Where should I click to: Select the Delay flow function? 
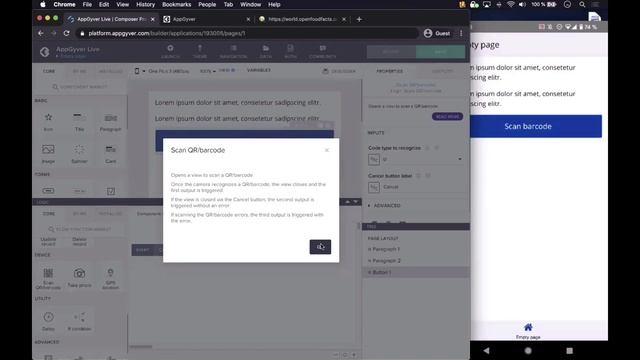pyautogui.click(x=48, y=321)
